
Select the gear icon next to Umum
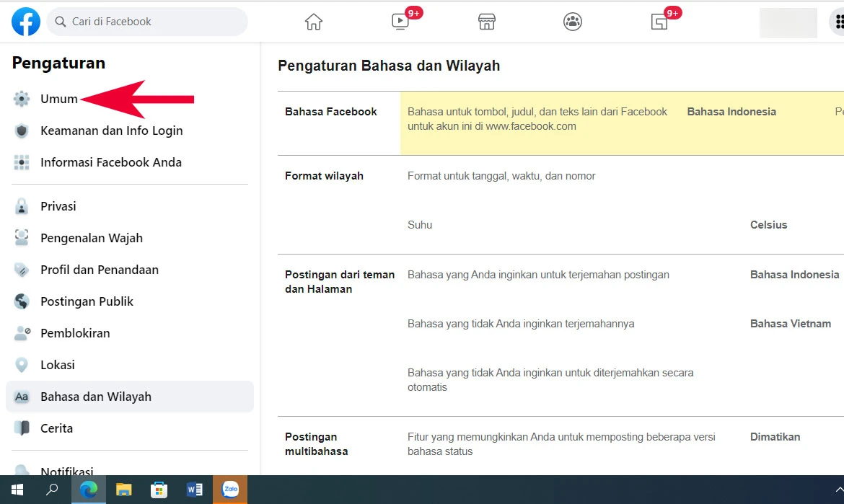[x=21, y=99]
